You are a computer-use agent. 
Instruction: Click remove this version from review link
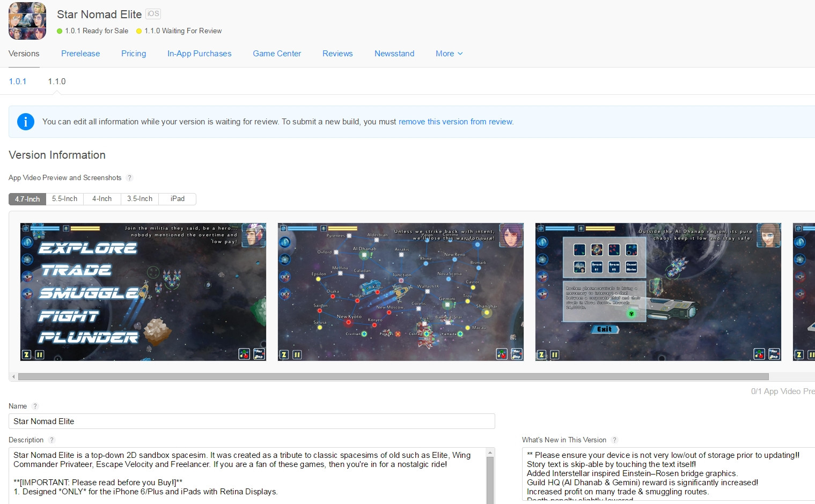point(456,122)
